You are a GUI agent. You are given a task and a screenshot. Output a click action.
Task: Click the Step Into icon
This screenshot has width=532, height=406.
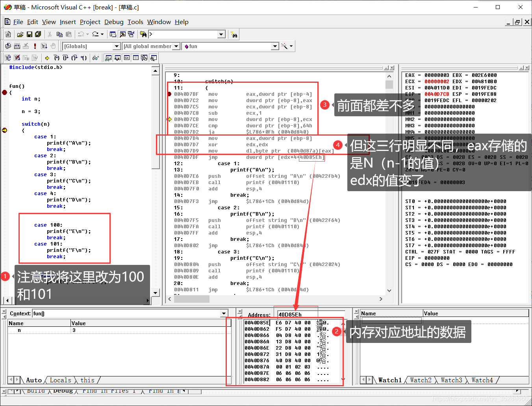(x=56, y=58)
